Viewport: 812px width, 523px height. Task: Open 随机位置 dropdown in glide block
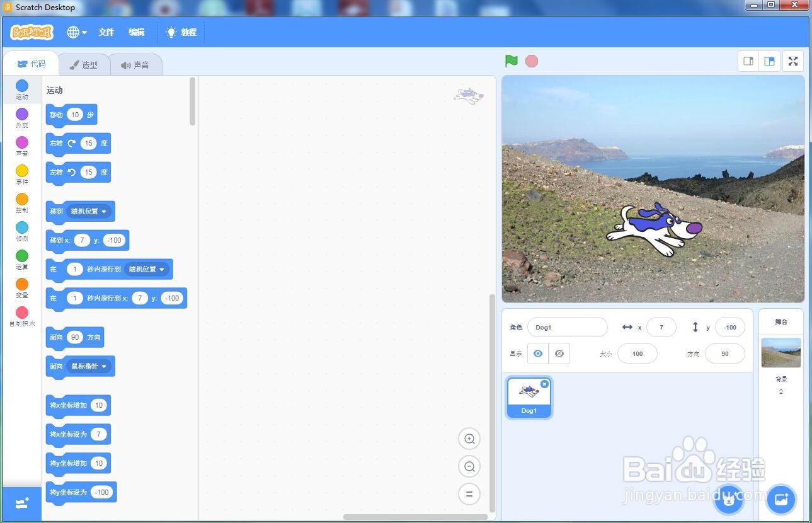point(147,269)
